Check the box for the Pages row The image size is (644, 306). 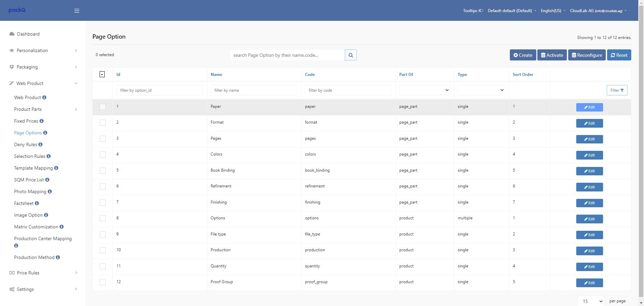(x=103, y=139)
